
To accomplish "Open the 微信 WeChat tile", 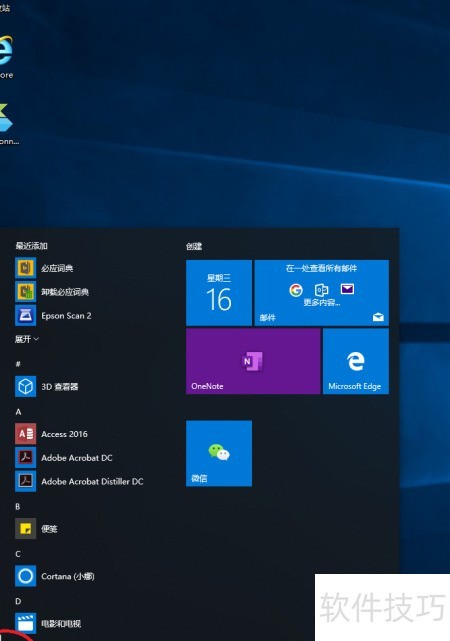I will (219, 453).
